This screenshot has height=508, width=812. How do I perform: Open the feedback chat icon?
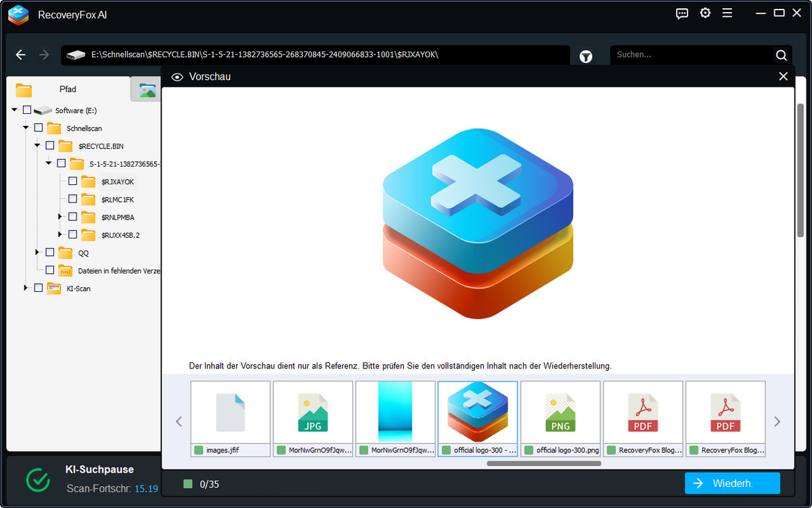point(682,14)
